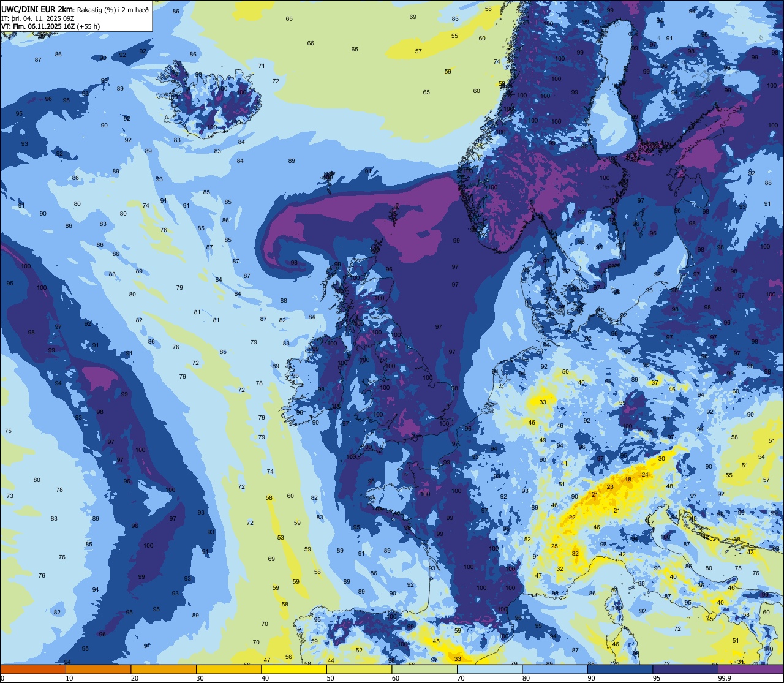Click the "22" humidity value on the map
The height and width of the screenshot is (683, 784).
coord(572,518)
